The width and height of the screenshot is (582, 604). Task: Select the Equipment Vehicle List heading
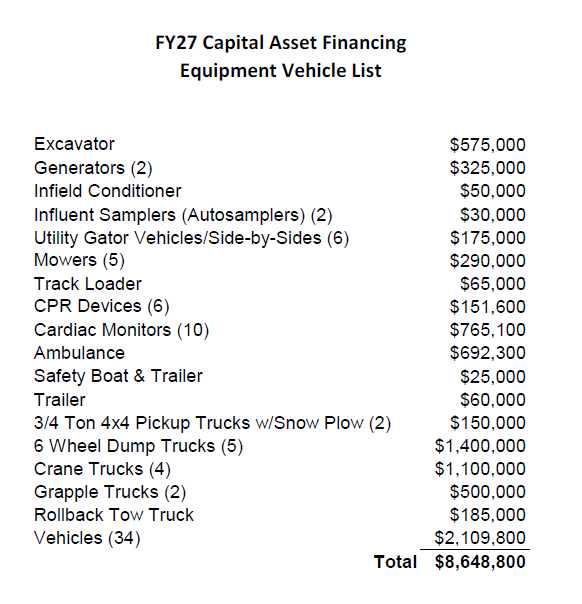[281, 71]
